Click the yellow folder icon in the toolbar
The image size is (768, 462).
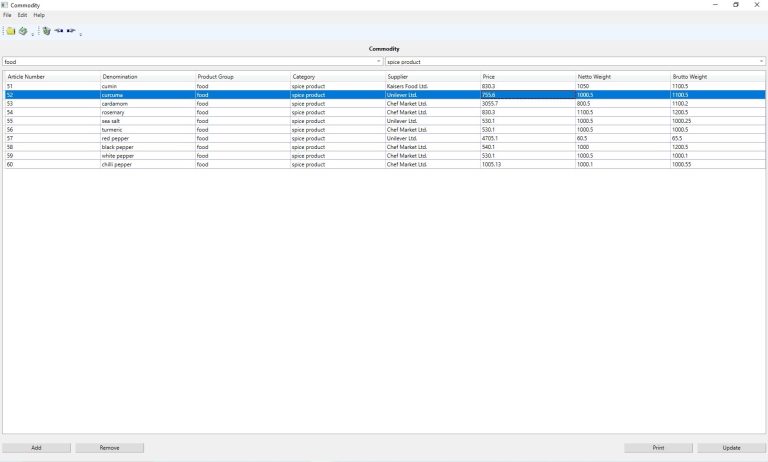(10, 31)
